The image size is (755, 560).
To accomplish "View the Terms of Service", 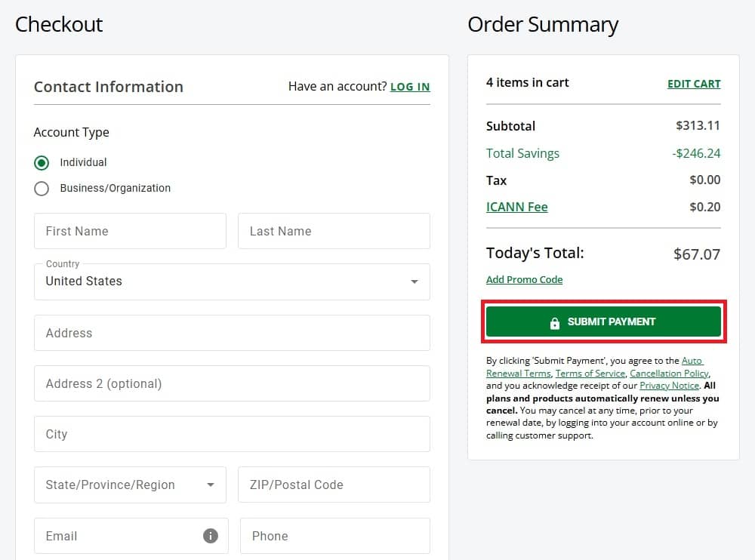I will point(590,373).
